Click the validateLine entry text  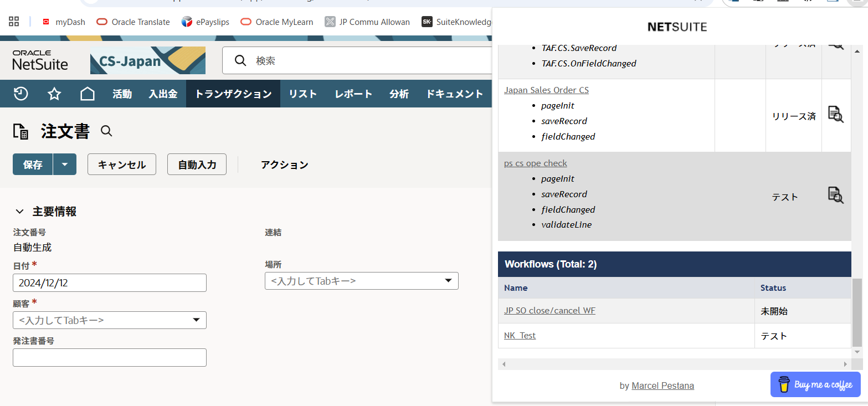pyautogui.click(x=566, y=225)
